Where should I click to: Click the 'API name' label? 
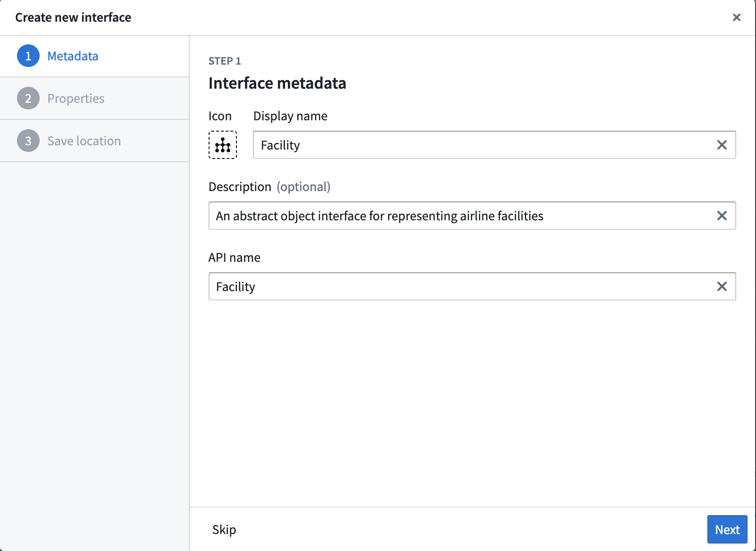tap(235, 258)
